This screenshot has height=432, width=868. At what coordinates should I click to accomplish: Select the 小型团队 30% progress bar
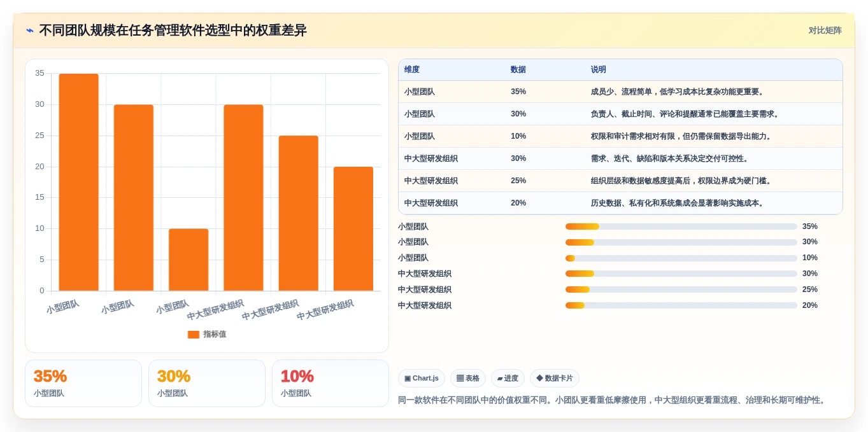pos(681,242)
